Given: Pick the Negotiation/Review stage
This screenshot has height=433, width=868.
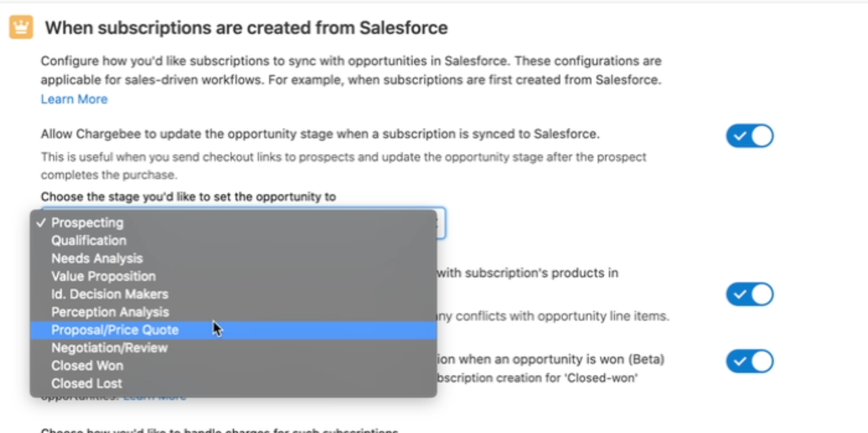Looking at the screenshot, I should click(x=109, y=348).
